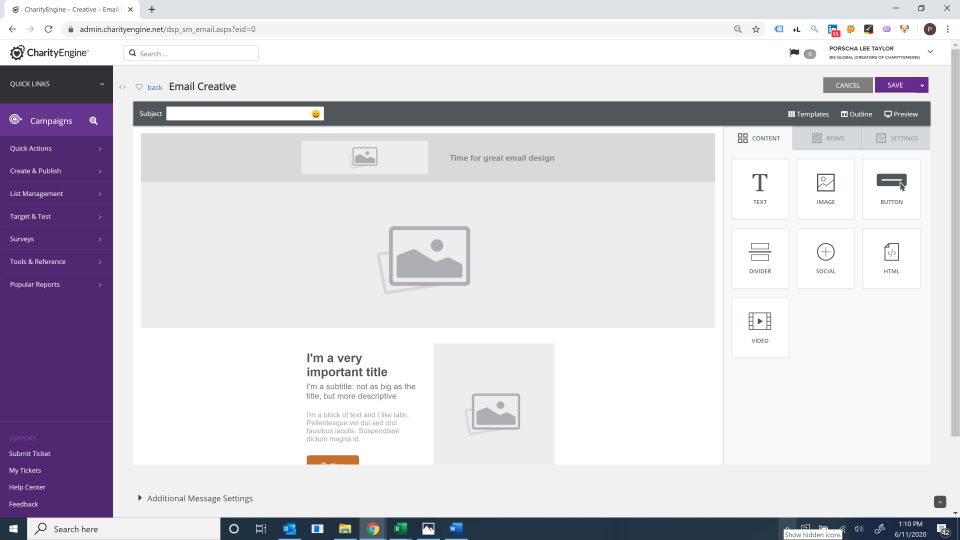Screen dimensions: 960x540
Task: Switch to the Content tab
Action: click(x=759, y=138)
